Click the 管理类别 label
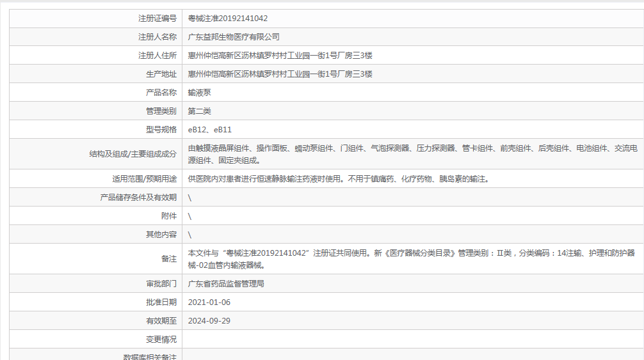The image size is (644, 360). (161, 111)
